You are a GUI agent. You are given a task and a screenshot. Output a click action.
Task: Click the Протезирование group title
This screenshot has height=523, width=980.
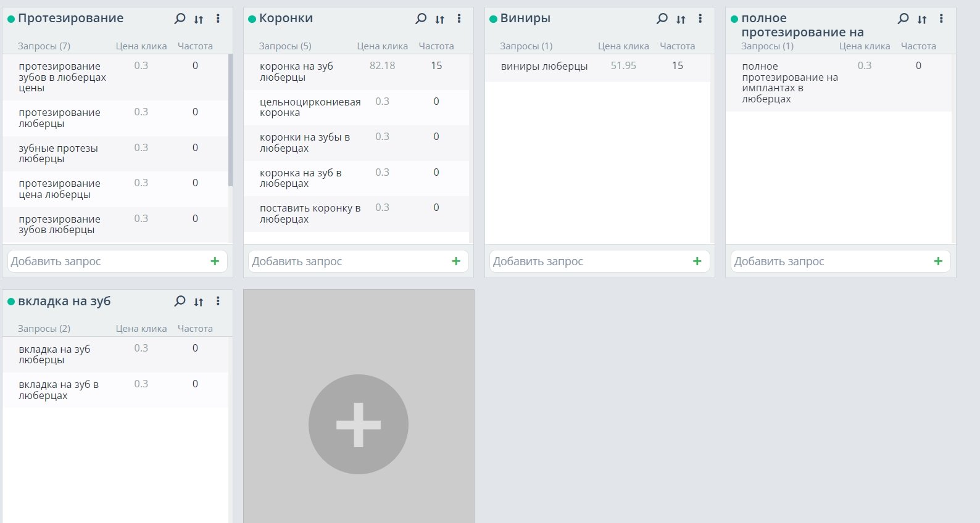click(70, 19)
